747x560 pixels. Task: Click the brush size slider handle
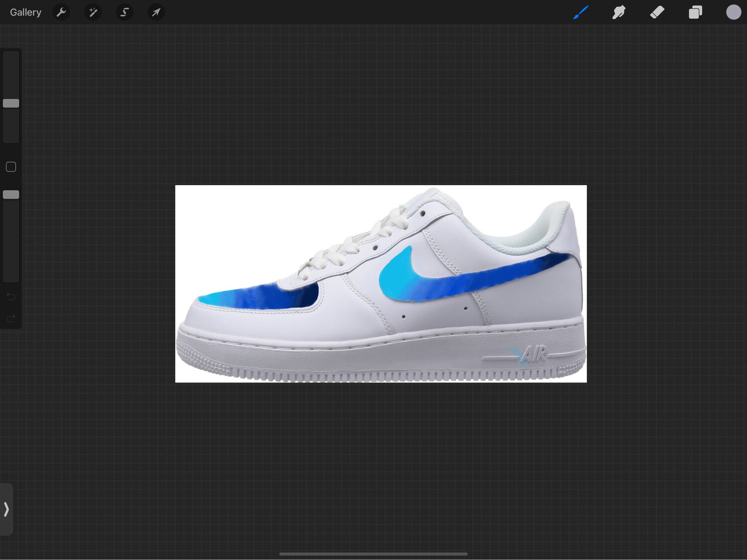[11, 103]
